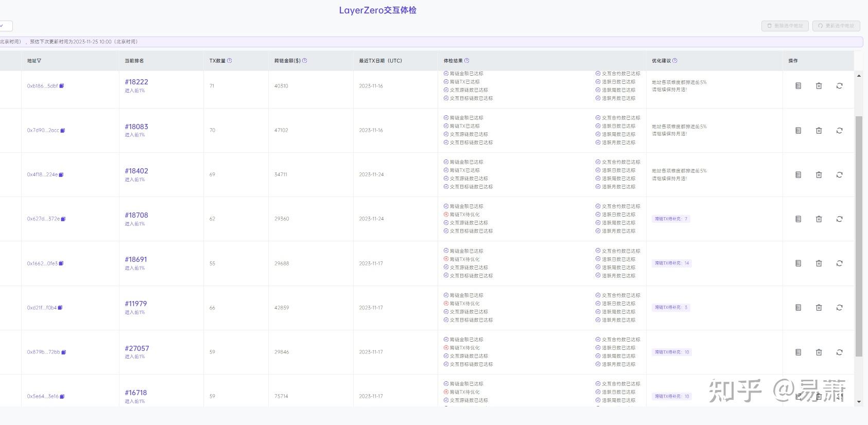Open the dropdown above the address table
The height and width of the screenshot is (425, 868).
coord(6,26)
